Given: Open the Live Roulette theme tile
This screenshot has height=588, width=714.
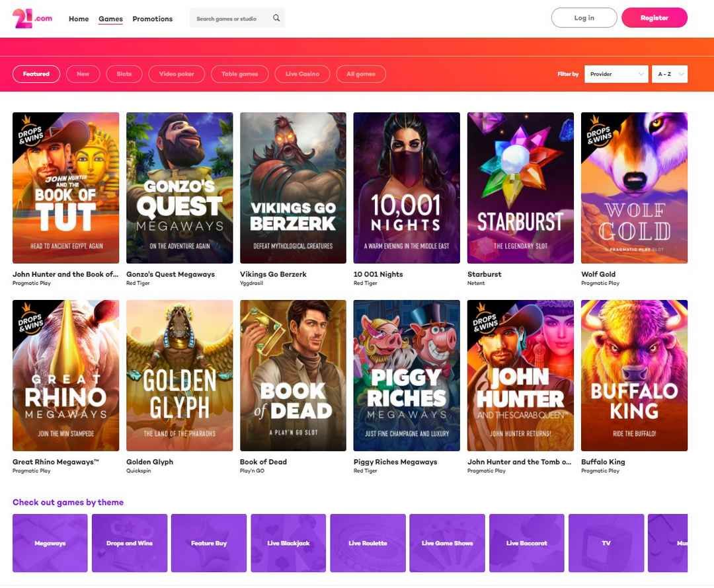Looking at the screenshot, I should click(368, 543).
